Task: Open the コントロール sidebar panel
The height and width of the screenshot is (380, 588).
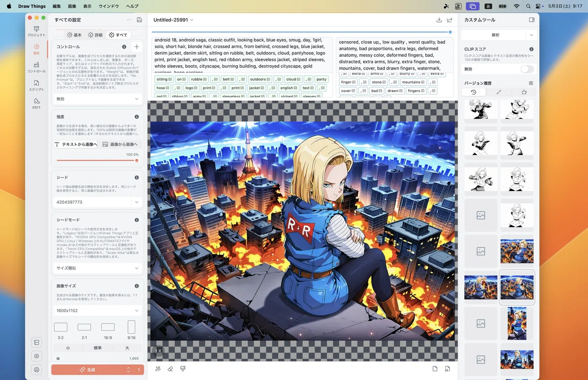Action: pyautogui.click(x=36, y=68)
